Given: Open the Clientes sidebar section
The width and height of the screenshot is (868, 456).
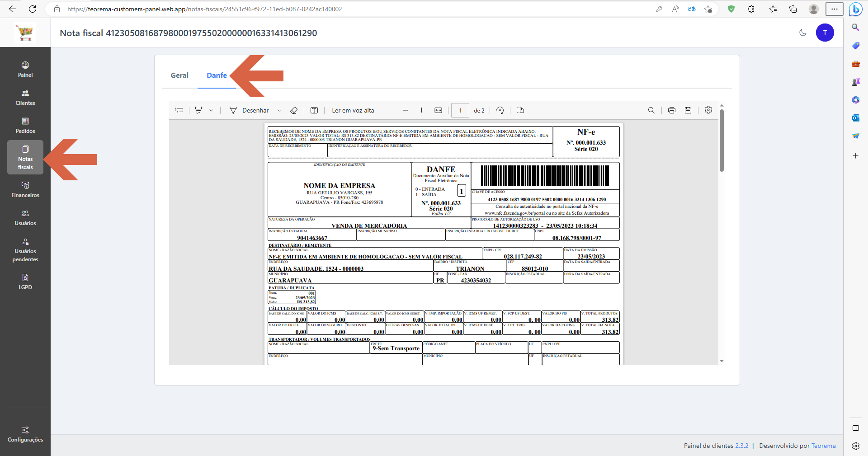Looking at the screenshot, I should pyautogui.click(x=25, y=98).
